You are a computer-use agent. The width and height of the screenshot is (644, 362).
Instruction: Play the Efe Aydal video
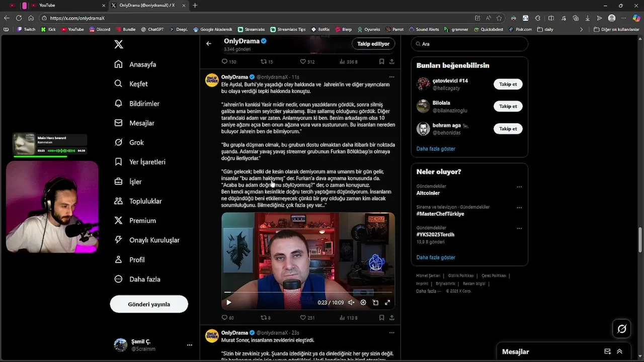click(229, 302)
